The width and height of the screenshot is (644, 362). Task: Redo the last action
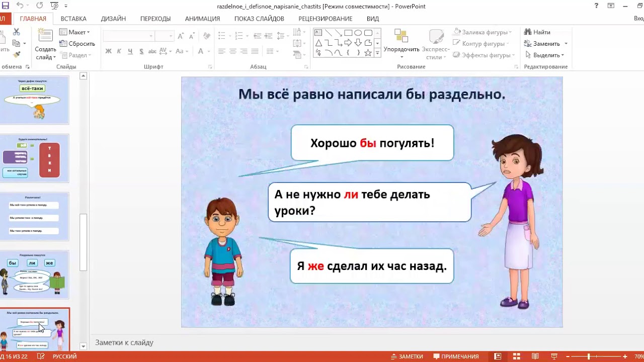(x=39, y=6)
